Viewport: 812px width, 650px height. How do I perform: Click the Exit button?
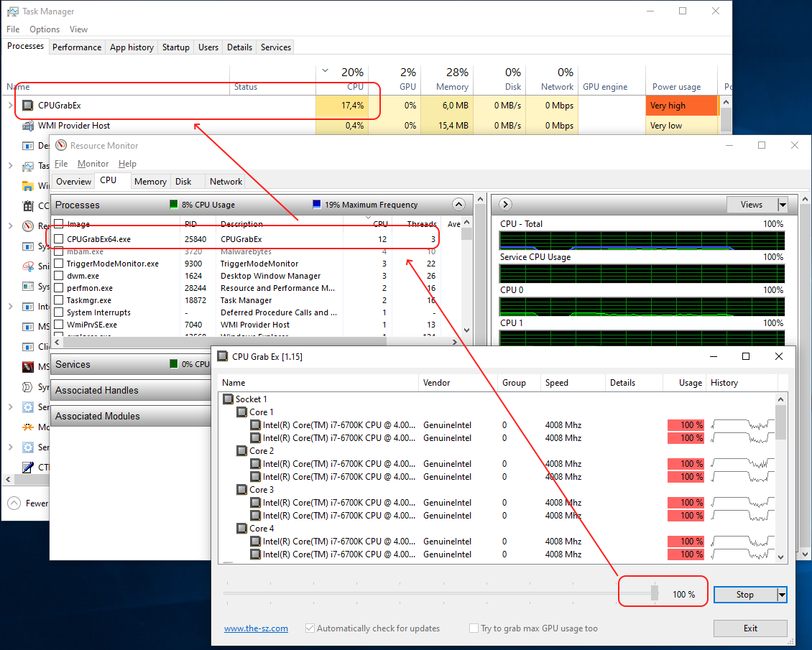pyautogui.click(x=750, y=628)
